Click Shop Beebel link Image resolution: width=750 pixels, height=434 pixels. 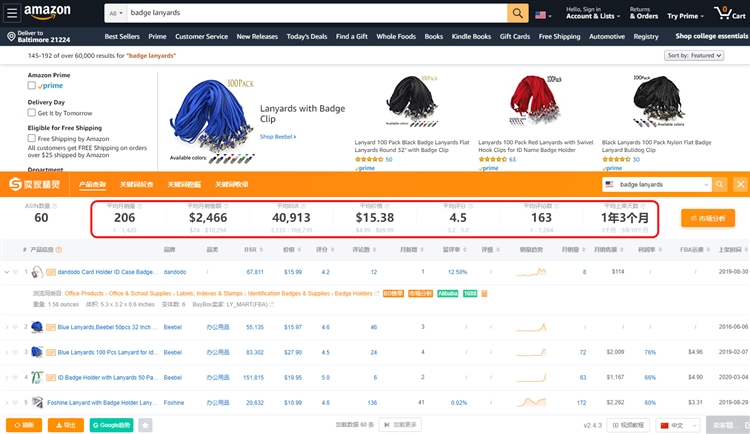click(x=278, y=137)
